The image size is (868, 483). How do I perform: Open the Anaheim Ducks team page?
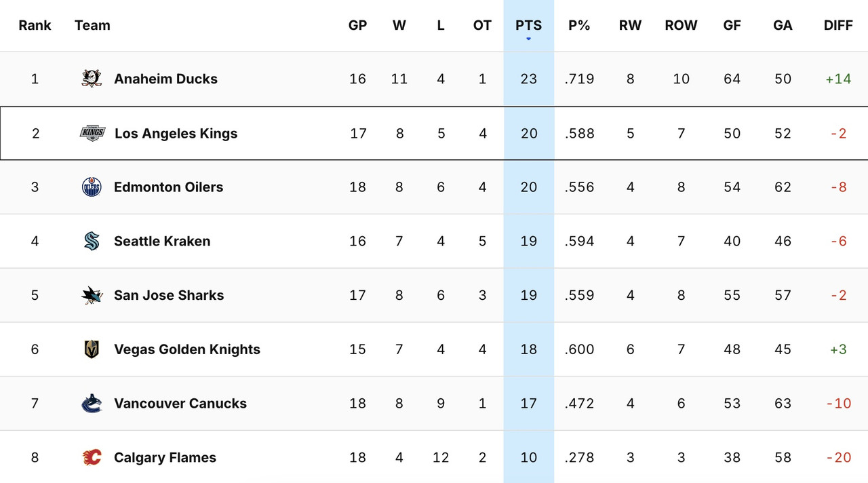[165, 78]
